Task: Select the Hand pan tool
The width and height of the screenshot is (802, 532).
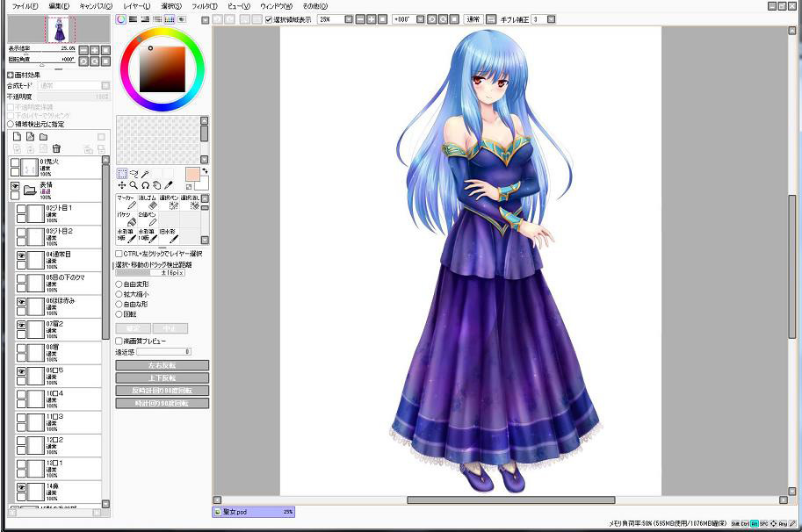Action: [x=156, y=186]
